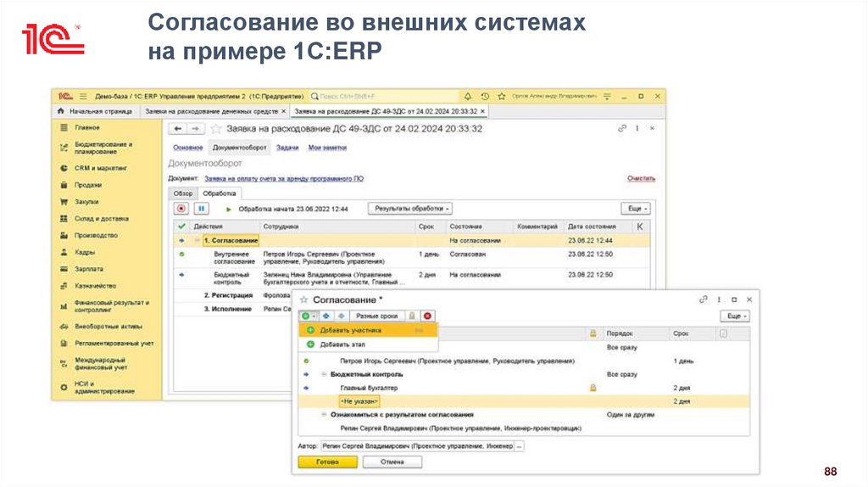Star the Согласование dialog as favorite
The width and height of the screenshot is (868, 487).
[x=303, y=299]
